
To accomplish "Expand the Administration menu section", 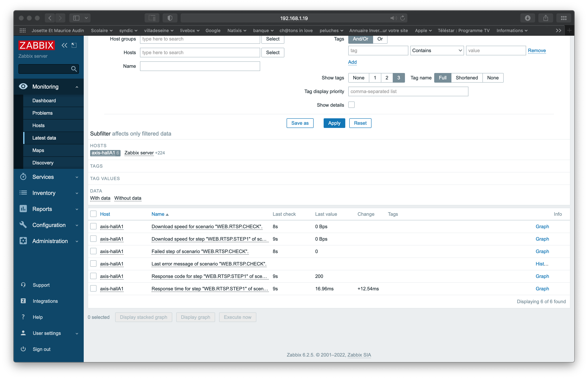I will click(77, 241).
